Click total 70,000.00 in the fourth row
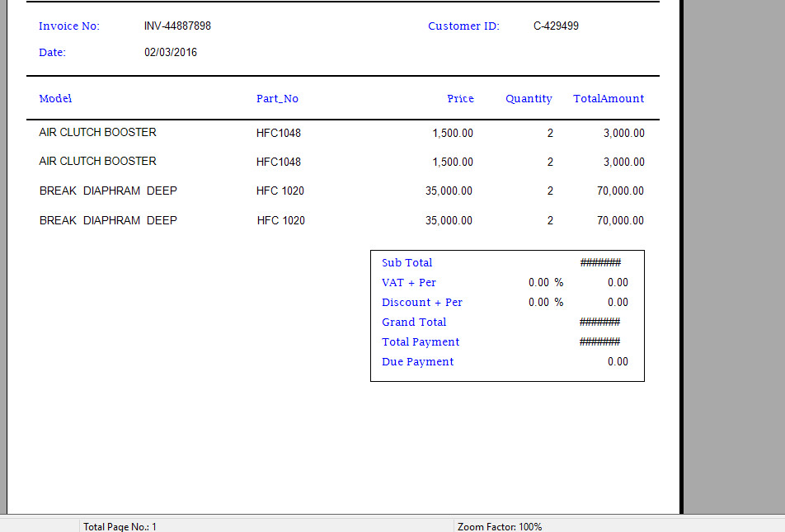 click(x=620, y=220)
